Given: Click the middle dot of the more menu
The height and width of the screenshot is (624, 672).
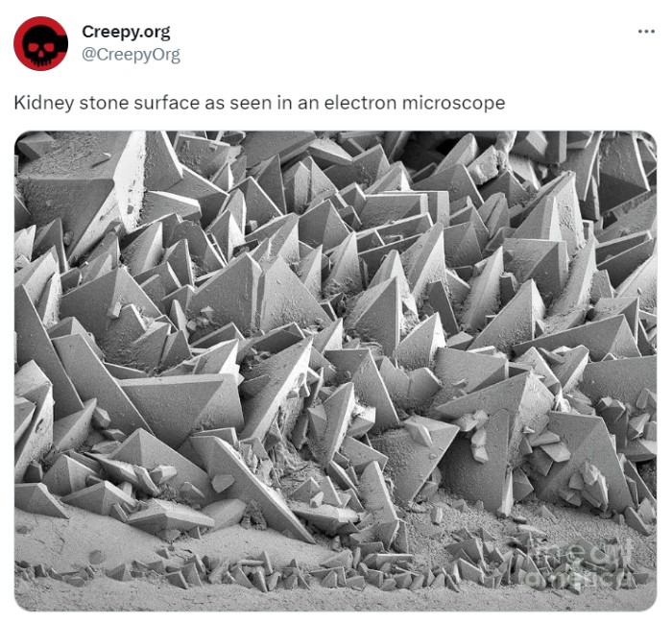Looking at the screenshot, I should [x=646, y=32].
